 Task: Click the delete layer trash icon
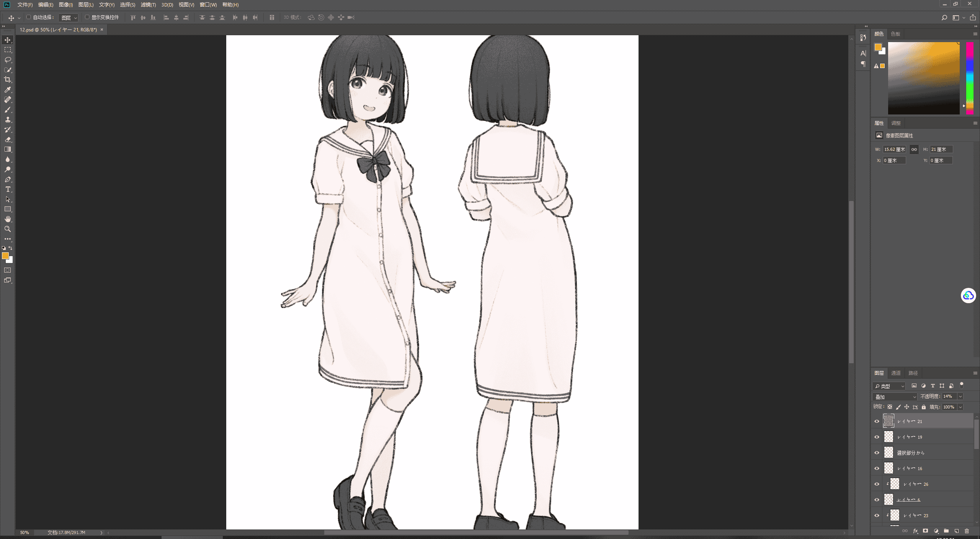pos(967,531)
